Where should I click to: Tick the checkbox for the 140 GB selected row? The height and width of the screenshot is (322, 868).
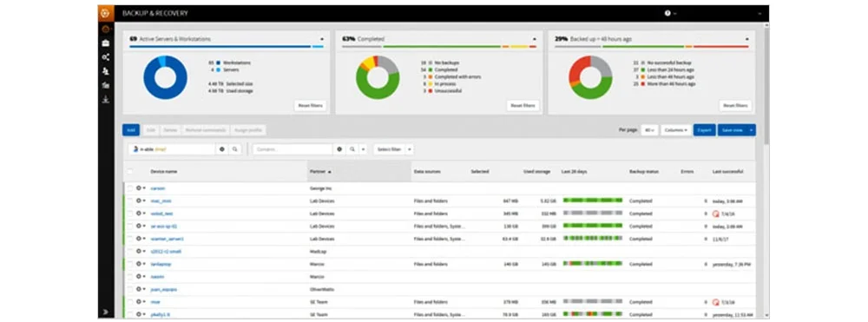click(x=130, y=264)
